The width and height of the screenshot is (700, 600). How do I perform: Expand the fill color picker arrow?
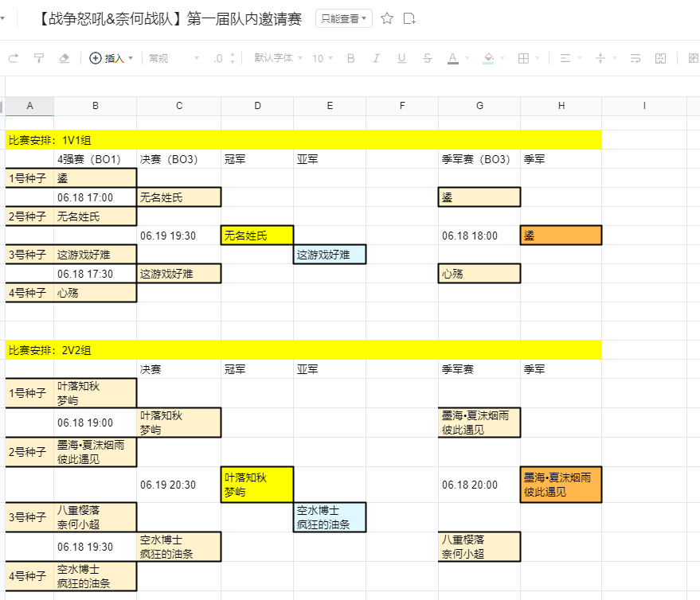[503, 58]
